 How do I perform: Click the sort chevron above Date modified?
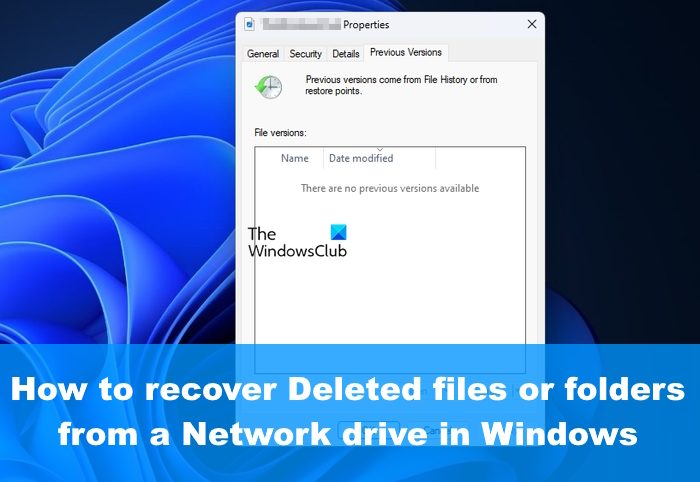[380, 150]
